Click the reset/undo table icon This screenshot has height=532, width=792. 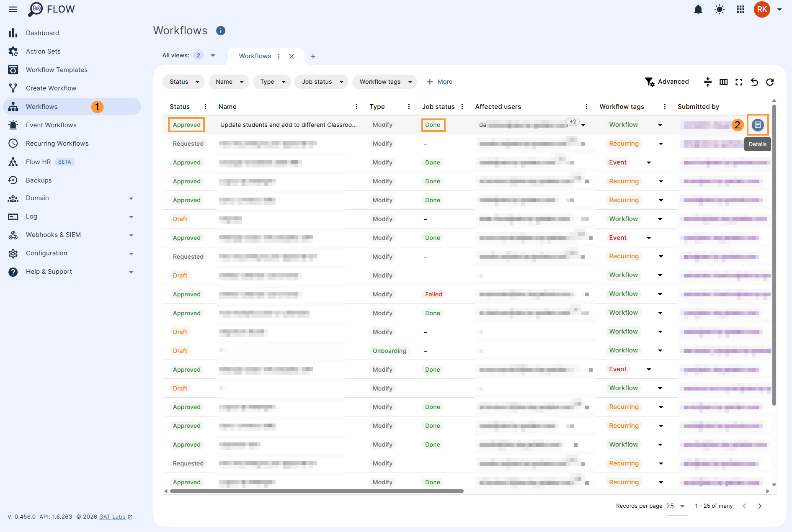coord(754,82)
